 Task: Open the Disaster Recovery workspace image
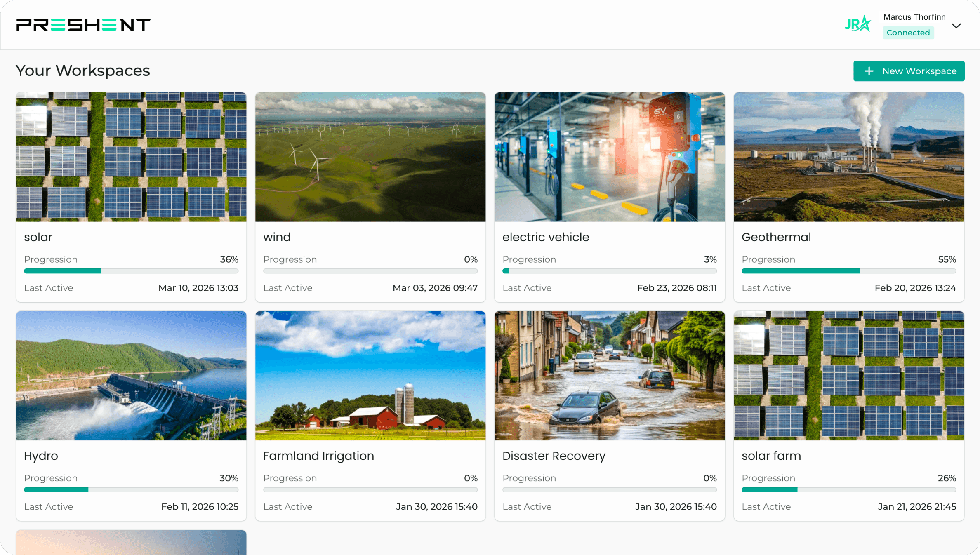tap(609, 375)
